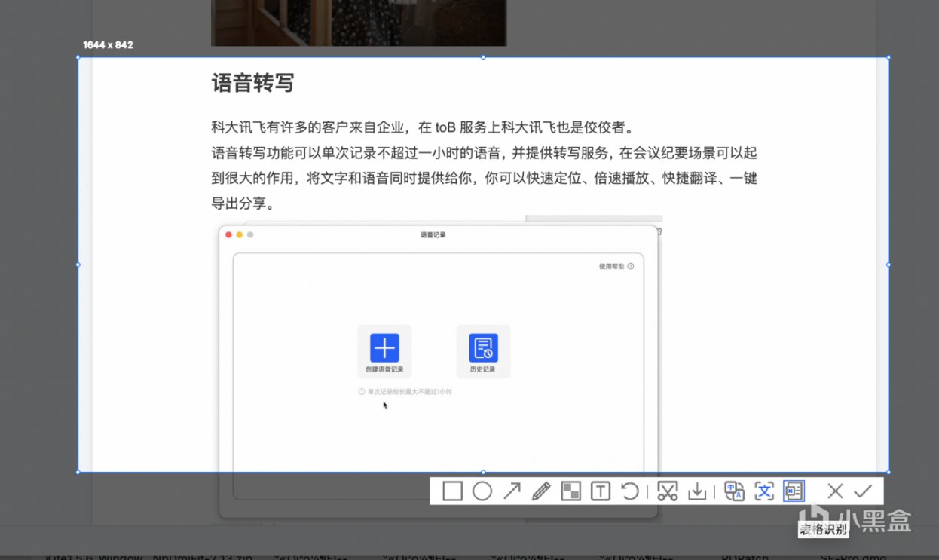Select the arrow drawing tool
Viewport: 939px width, 560px height.
tap(512, 492)
